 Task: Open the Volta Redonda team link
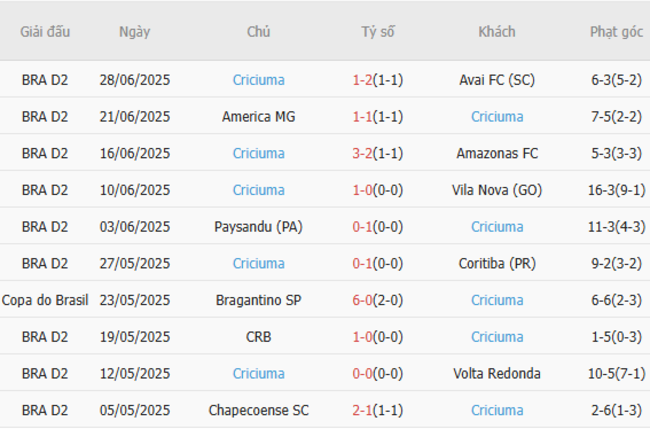point(497,374)
